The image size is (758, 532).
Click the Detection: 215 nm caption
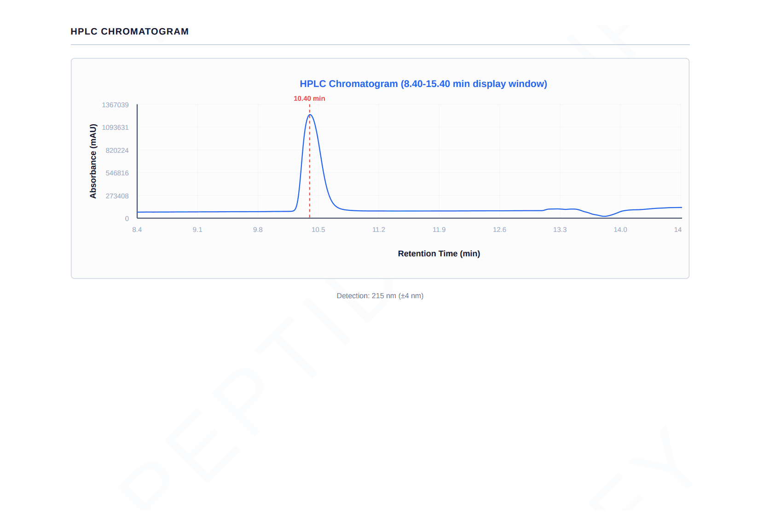pos(380,296)
